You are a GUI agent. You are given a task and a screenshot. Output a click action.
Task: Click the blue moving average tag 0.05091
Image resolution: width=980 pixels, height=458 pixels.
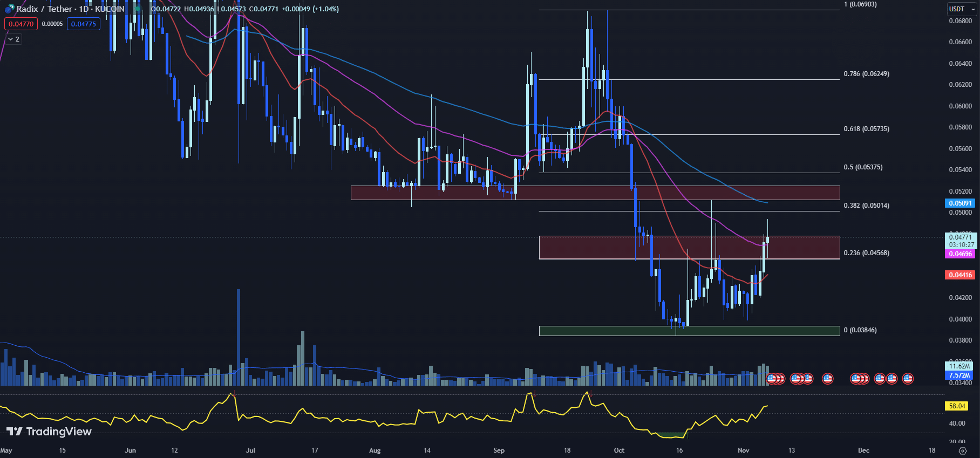pos(961,203)
